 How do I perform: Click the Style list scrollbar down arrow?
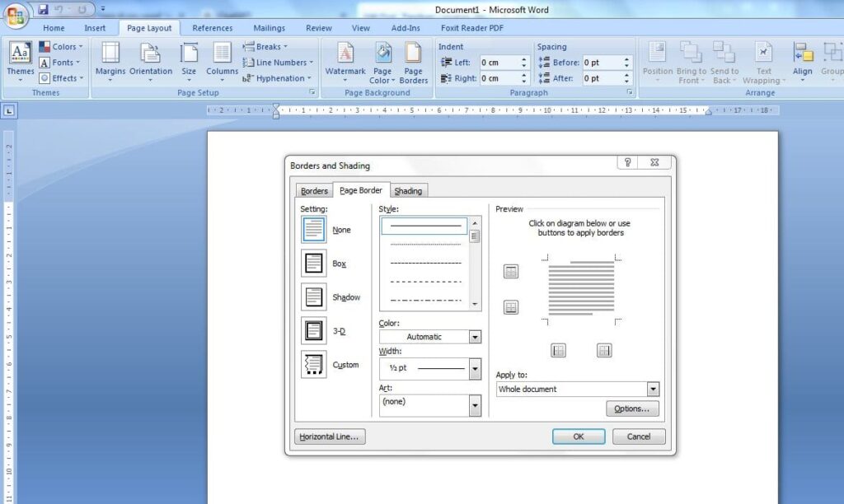coord(475,305)
